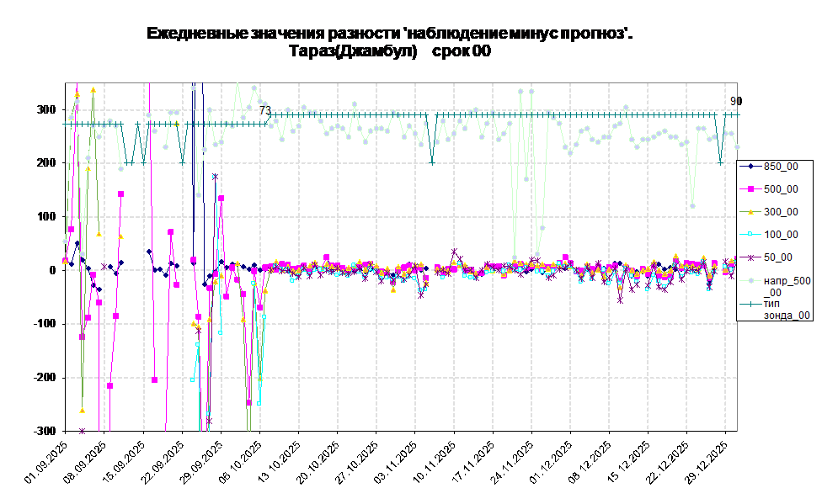Screen dimensions: 822x504
Task: Select the тип зонда_00 legend text
Action: [x=786, y=309]
